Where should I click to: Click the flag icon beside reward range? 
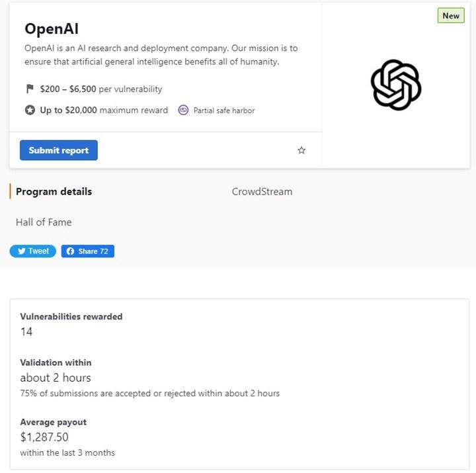(x=30, y=89)
